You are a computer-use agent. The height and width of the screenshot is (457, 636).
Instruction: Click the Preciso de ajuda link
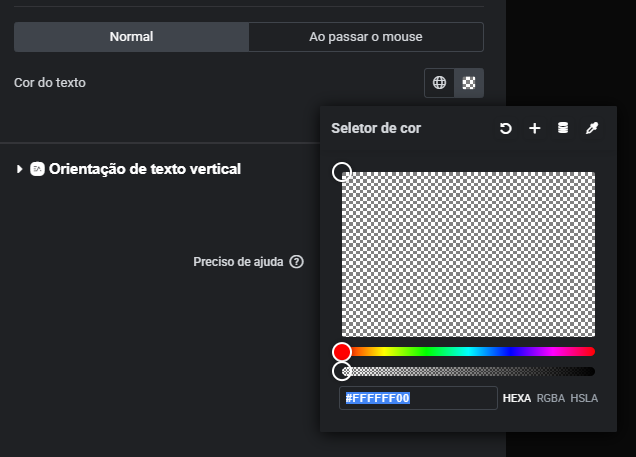(239, 262)
